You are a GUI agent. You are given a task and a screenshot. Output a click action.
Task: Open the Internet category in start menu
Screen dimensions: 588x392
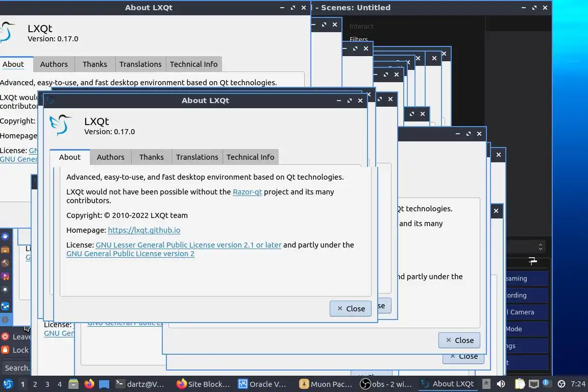pos(5,236)
